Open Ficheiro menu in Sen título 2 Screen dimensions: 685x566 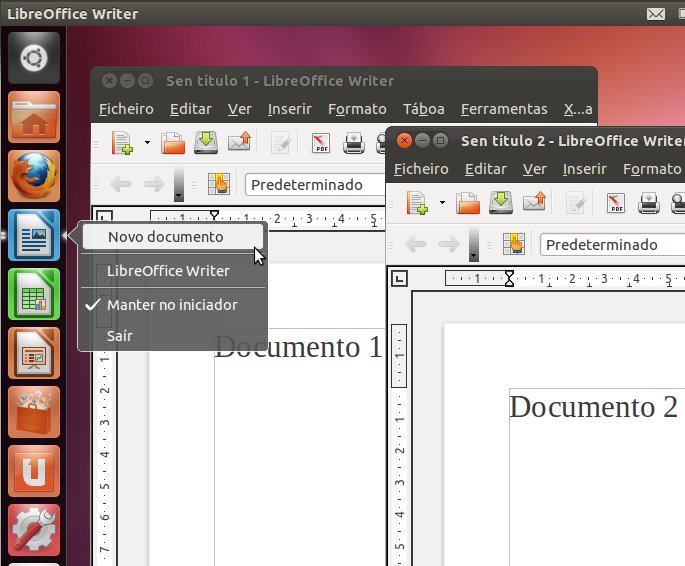pos(421,169)
